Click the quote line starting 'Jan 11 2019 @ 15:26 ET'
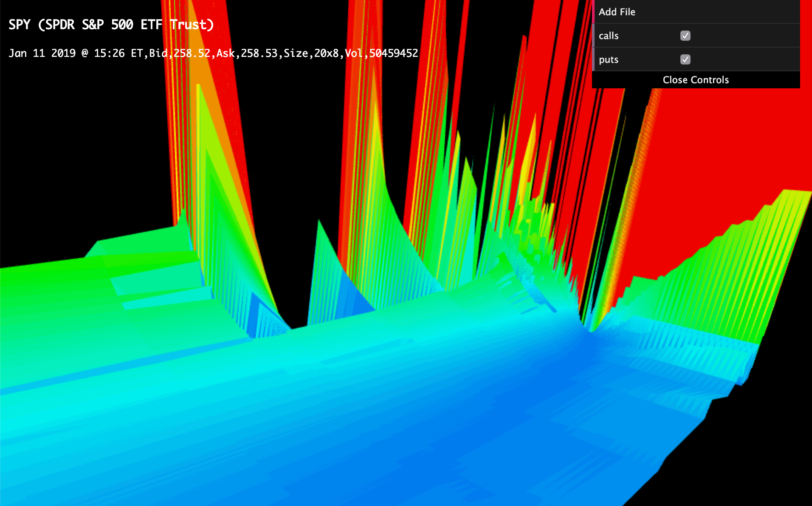 213,53
